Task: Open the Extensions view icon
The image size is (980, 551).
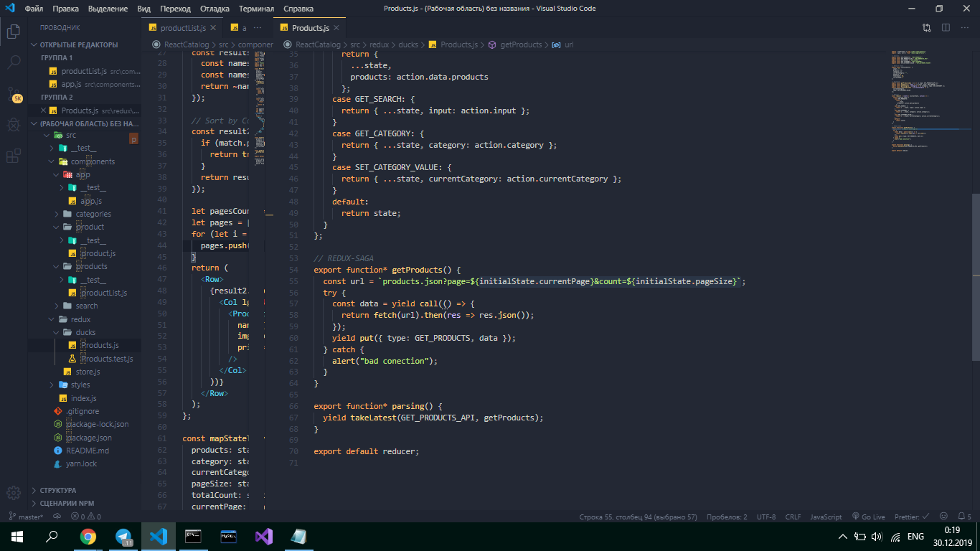Action: click(14, 156)
